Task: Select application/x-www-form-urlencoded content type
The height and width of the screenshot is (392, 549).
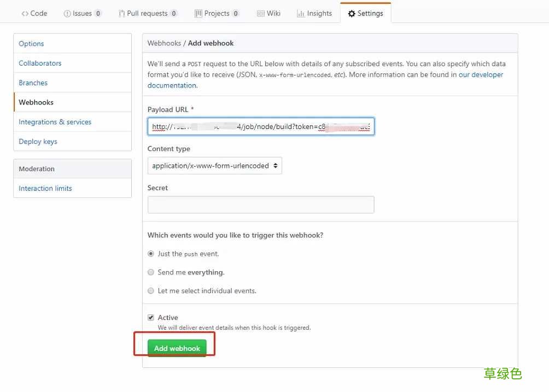Action: click(x=208, y=165)
